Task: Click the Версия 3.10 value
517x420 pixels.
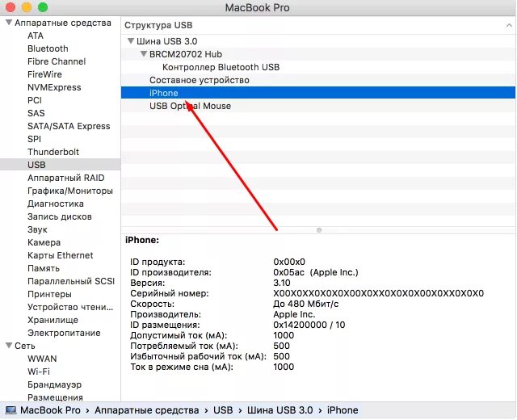Action: (282, 283)
